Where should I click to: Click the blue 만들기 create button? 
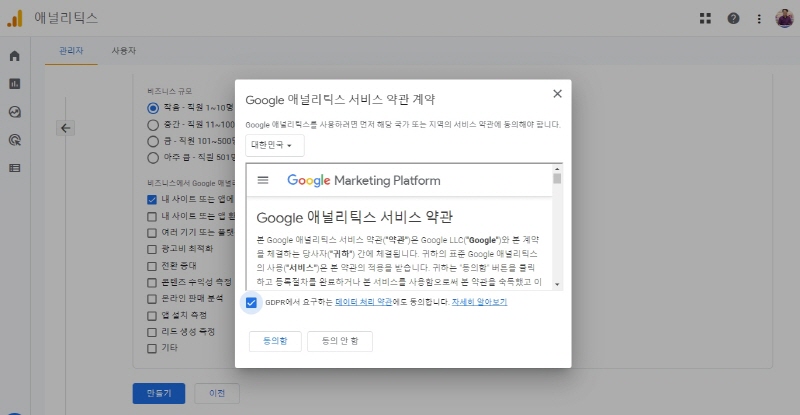coord(159,394)
